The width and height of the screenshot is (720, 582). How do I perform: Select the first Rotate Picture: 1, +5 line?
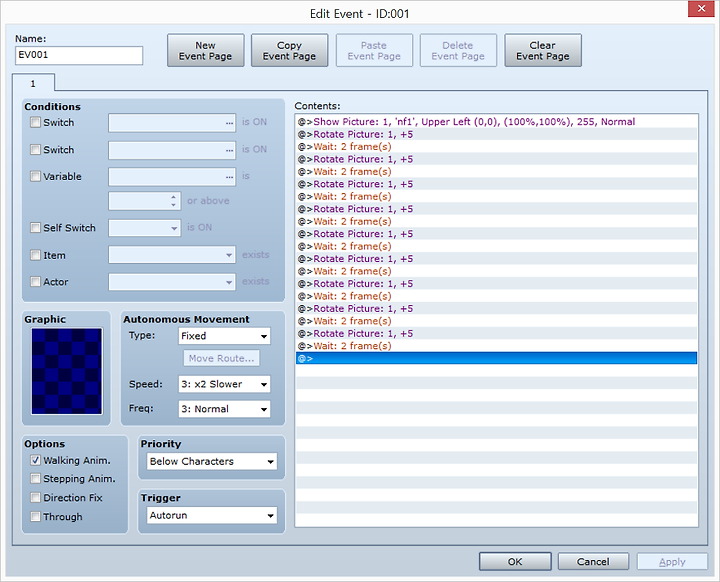(x=496, y=134)
